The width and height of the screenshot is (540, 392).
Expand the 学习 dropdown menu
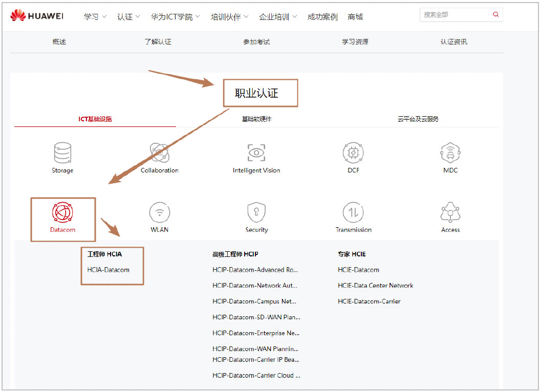[x=95, y=17]
